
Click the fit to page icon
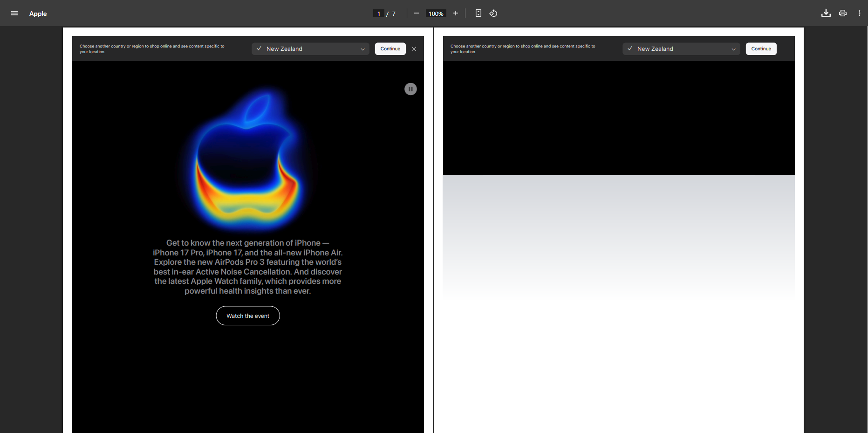[478, 14]
